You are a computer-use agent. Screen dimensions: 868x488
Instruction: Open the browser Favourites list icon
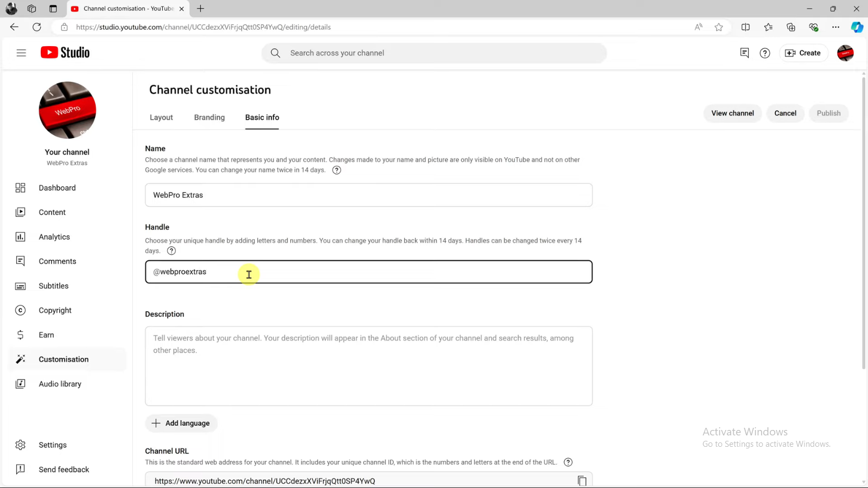point(768,27)
